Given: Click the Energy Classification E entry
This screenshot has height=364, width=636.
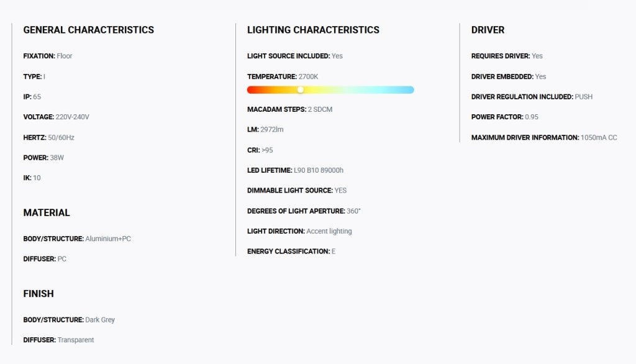Looking at the screenshot, I should pyautogui.click(x=291, y=251).
